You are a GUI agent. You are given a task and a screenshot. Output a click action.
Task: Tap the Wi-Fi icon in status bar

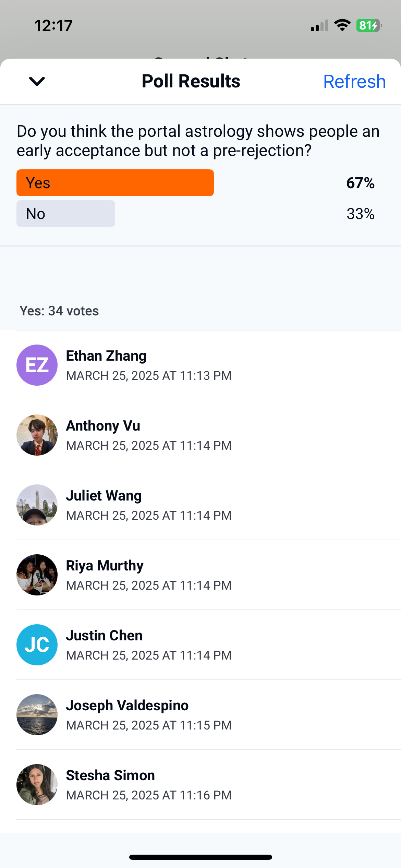pos(342,25)
